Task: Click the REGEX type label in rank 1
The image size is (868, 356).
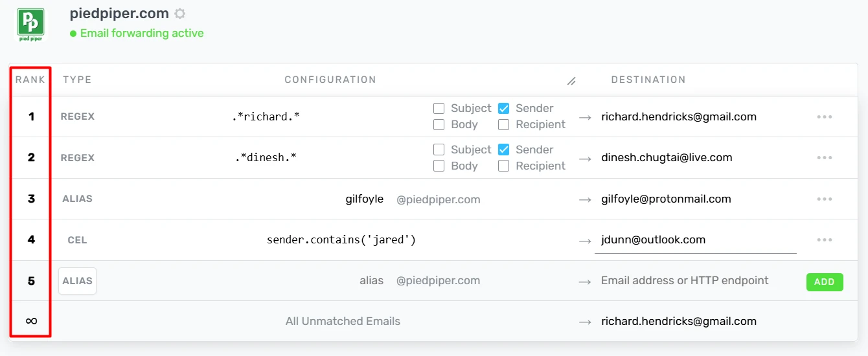Action: point(77,117)
